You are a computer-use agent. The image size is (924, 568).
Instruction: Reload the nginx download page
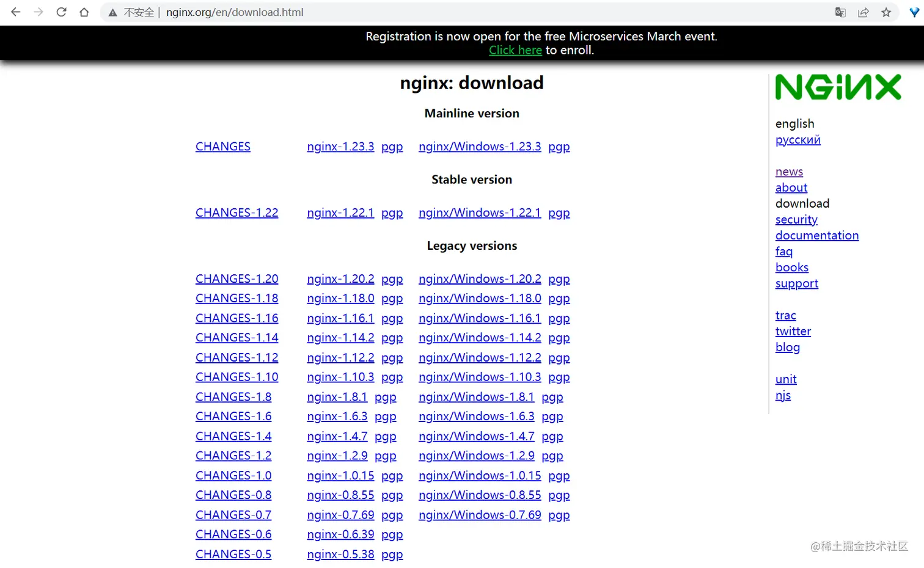[x=61, y=12]
